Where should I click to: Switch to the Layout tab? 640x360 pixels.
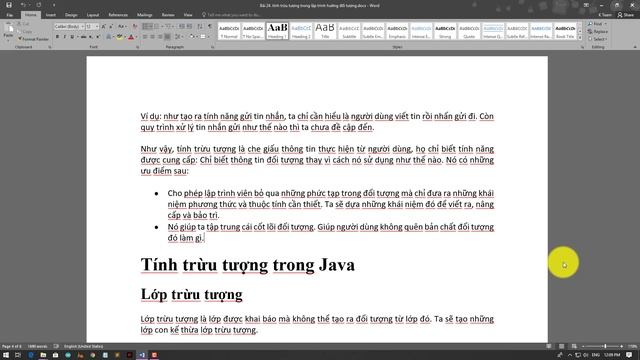(93, 15)
